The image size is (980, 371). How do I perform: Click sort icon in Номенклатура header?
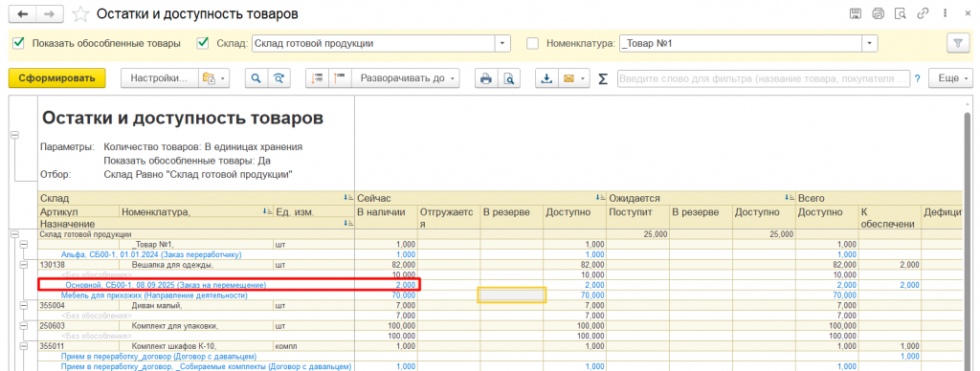click(x=267, y=211)
